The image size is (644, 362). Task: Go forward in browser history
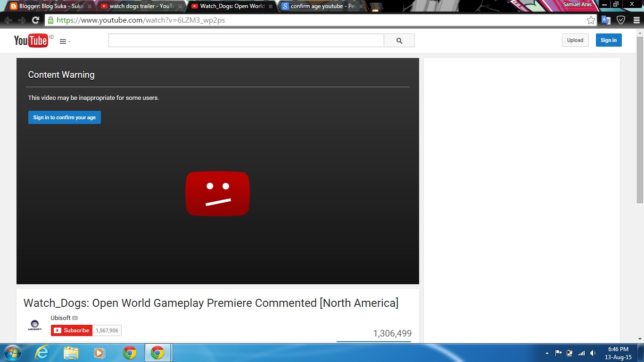point(22,20)
